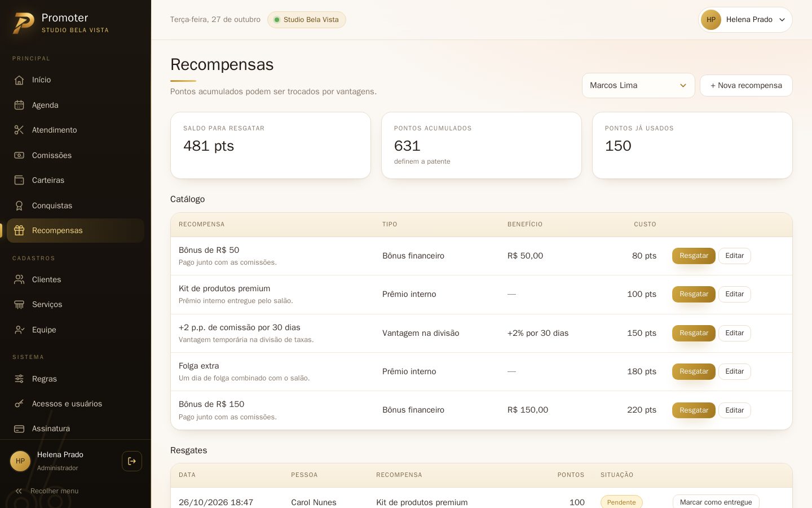Screen dimensions: 812x508
Task: Click the Equipe user-check icon
Action: click(x=19, y=330)
